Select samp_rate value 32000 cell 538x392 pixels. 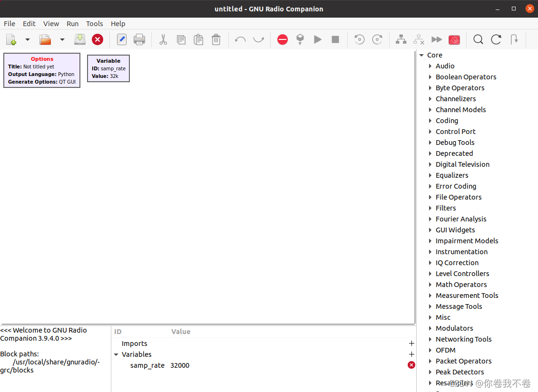tap(180, 365)
